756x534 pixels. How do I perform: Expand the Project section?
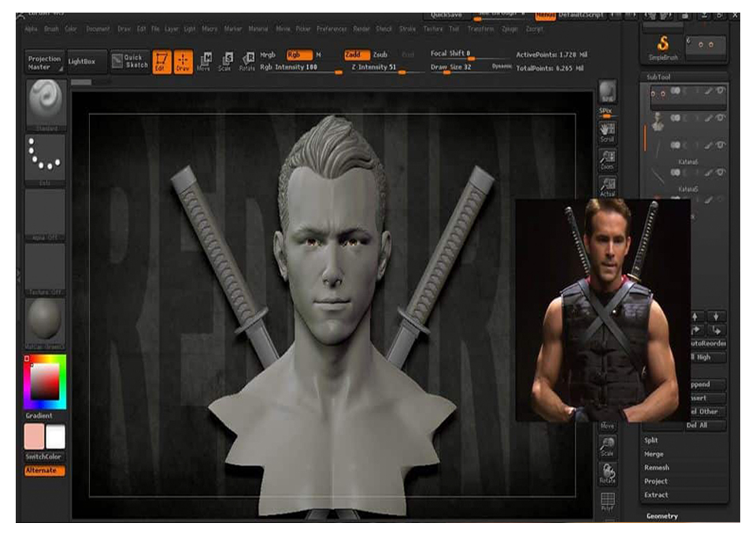click(656, 481)
